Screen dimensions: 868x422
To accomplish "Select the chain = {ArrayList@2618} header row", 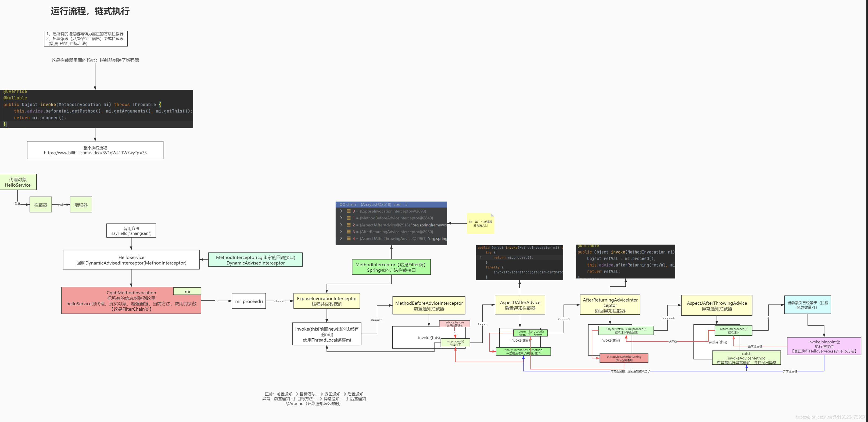I will point(391,204).
